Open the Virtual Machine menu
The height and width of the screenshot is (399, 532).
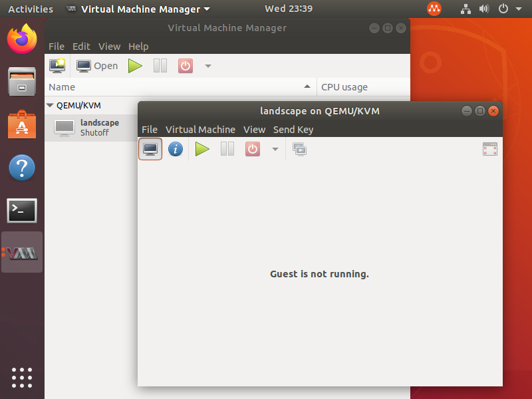pyautogui.click(x=200, y=130)
